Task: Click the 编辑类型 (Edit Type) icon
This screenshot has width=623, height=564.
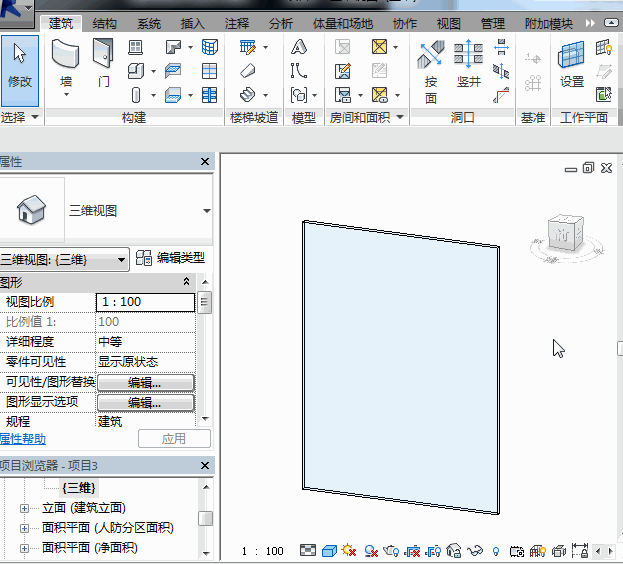Action: pyautogui.click(x=143, y=258)
